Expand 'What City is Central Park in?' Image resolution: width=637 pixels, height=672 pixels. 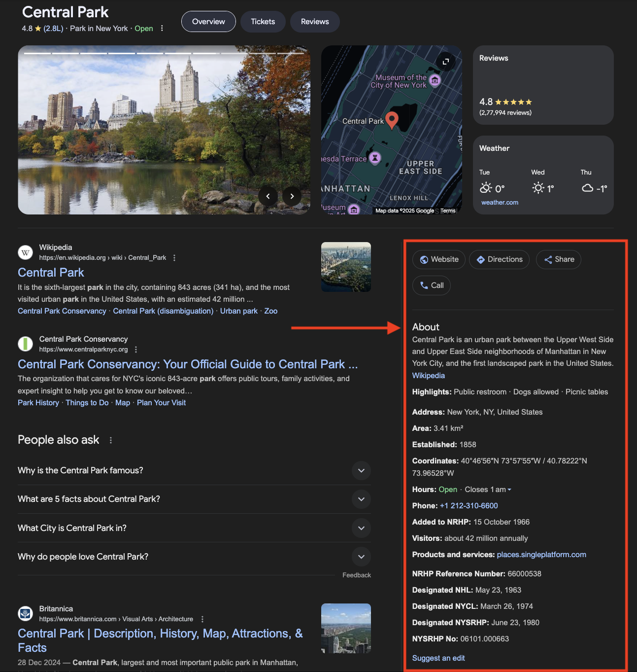coord(194,528)
